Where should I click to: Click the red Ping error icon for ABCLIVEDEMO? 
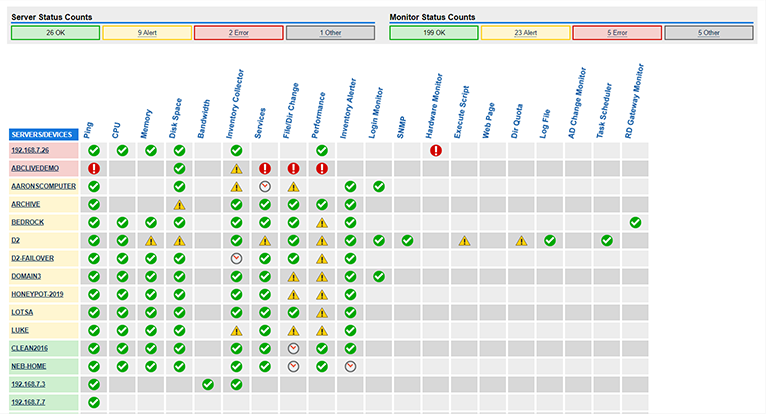pos(94,169)
